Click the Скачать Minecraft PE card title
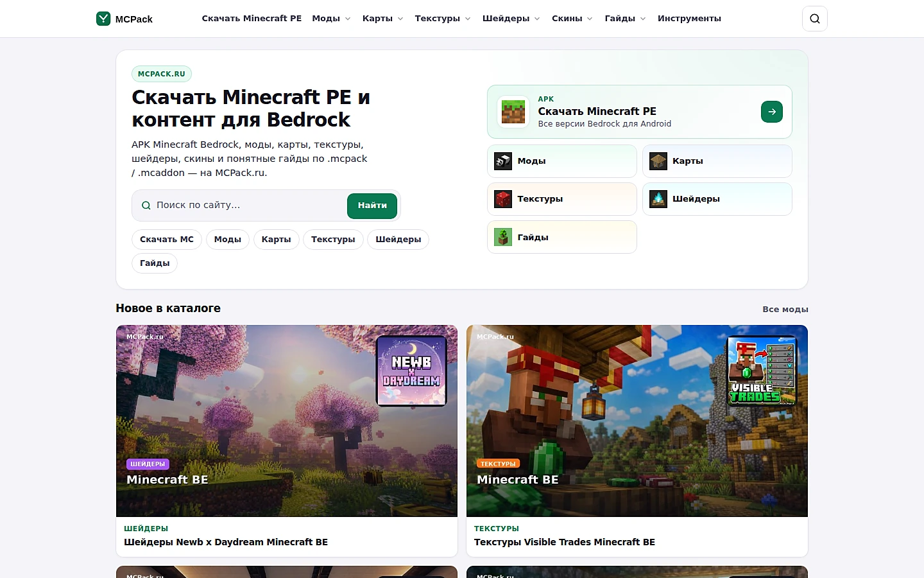 [597, 111]
